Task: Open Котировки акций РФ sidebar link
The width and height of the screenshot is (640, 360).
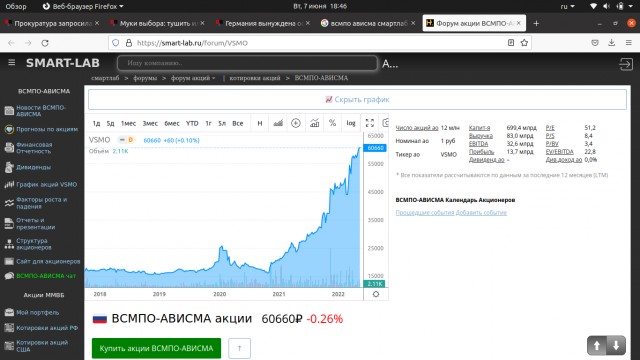Action: pos(47,328)
